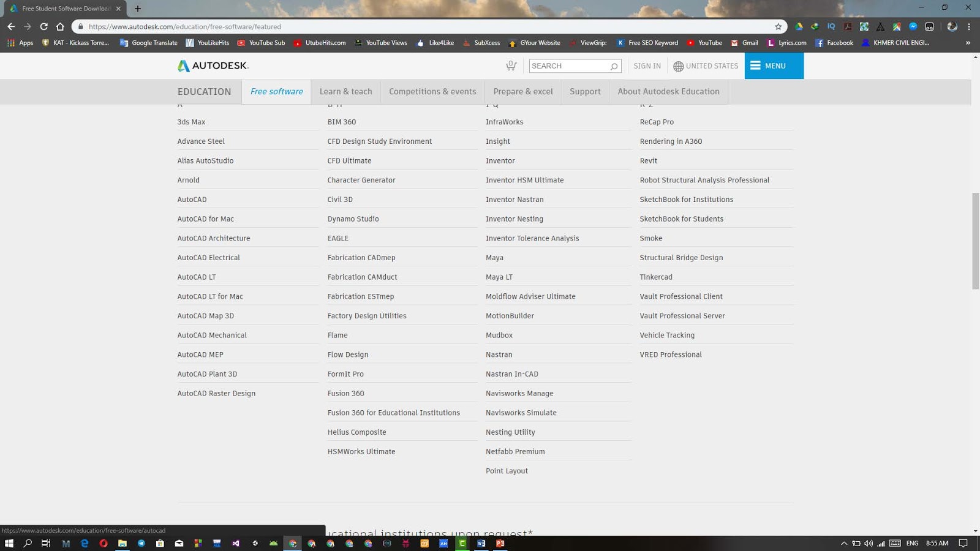Open Robot Structural Analysis Professional link
Viewport: 980px width, 551px height.
tap(704, 180)
